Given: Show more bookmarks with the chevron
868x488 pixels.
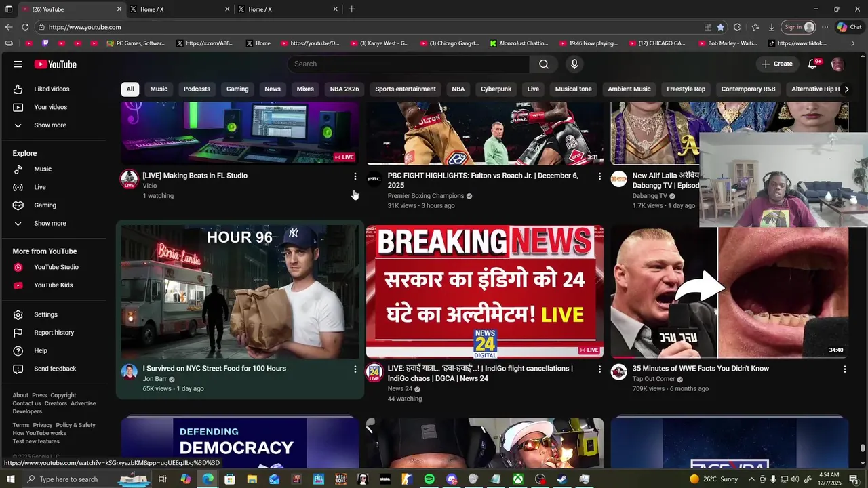Looking at the screenshot, I should (x=853, y=43).
